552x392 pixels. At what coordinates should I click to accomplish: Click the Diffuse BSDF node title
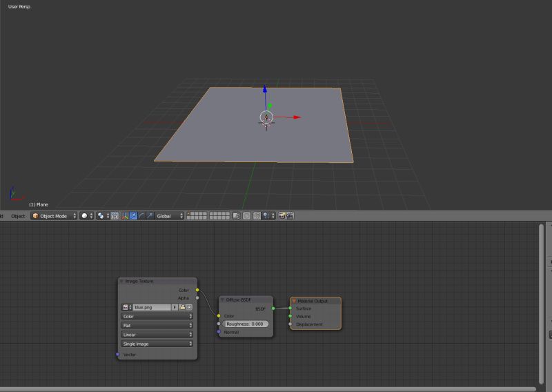pyautogui.click(x=238, y=300)
